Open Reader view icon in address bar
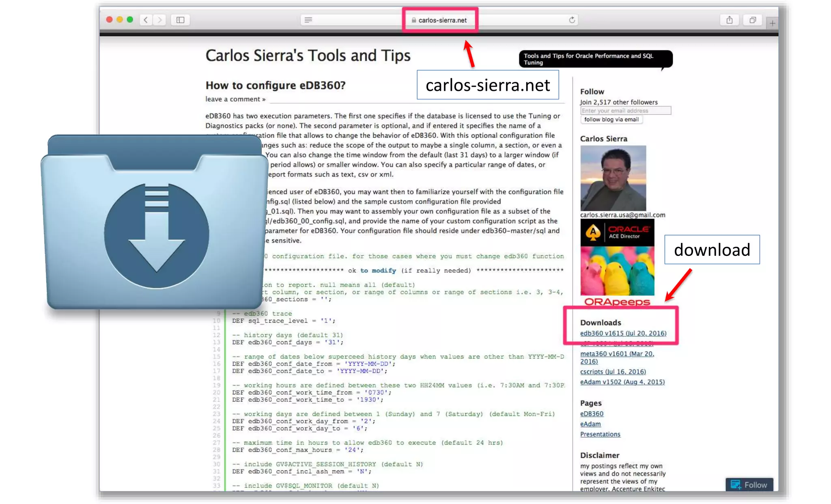The width and height of the screenshot is (831, 504). coord(308,20)
